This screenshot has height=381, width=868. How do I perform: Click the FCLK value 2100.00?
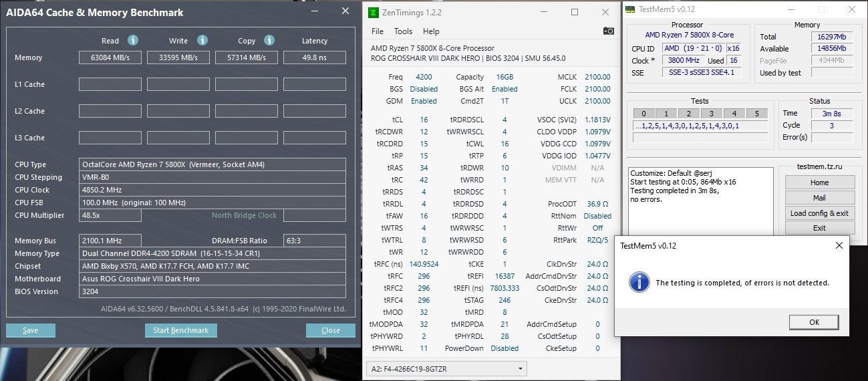597,89
